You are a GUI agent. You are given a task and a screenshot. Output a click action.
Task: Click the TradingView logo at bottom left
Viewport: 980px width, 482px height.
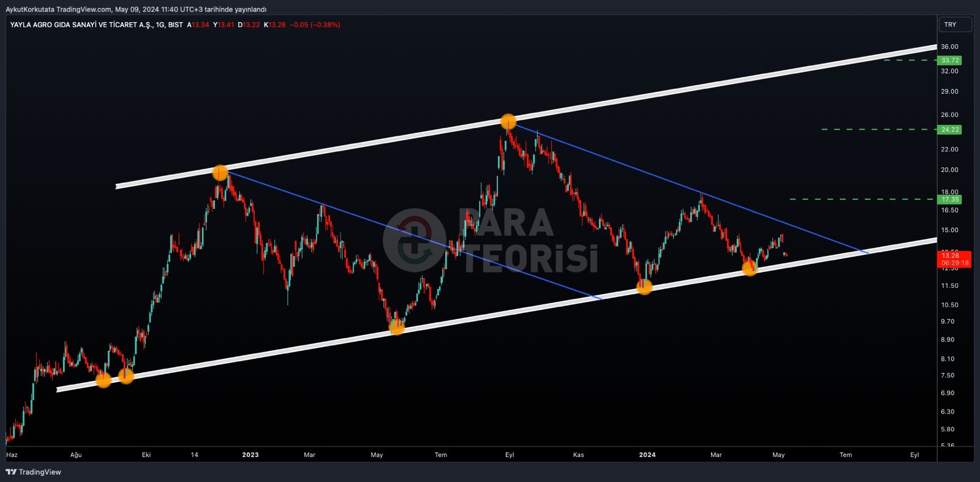coord(34,472)
